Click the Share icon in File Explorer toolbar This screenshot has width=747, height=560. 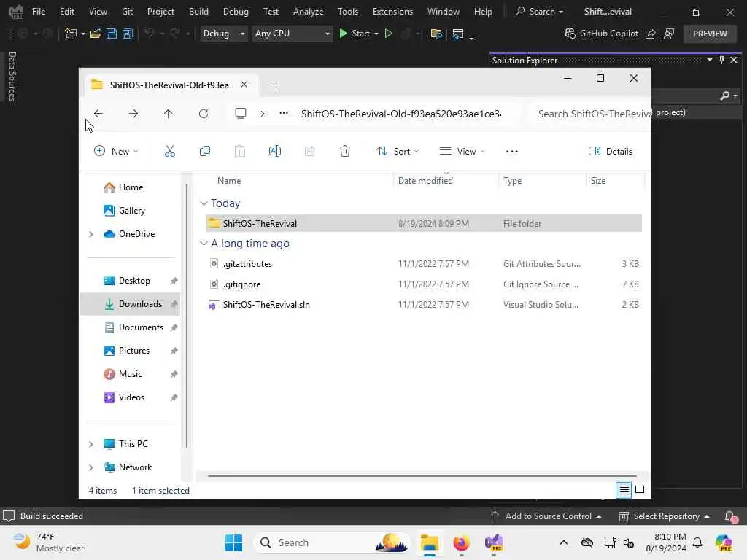tap(309, 152)
